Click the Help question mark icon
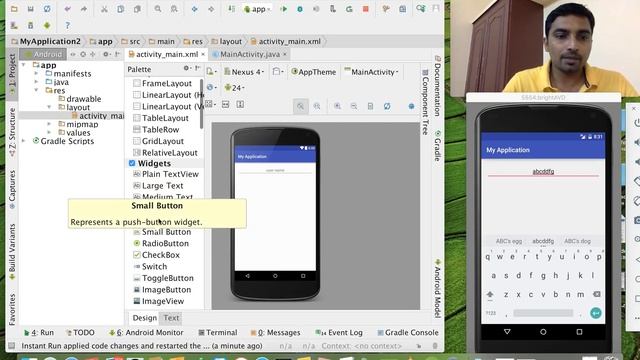The image size is (640, 360). click(x=67, y=26)
